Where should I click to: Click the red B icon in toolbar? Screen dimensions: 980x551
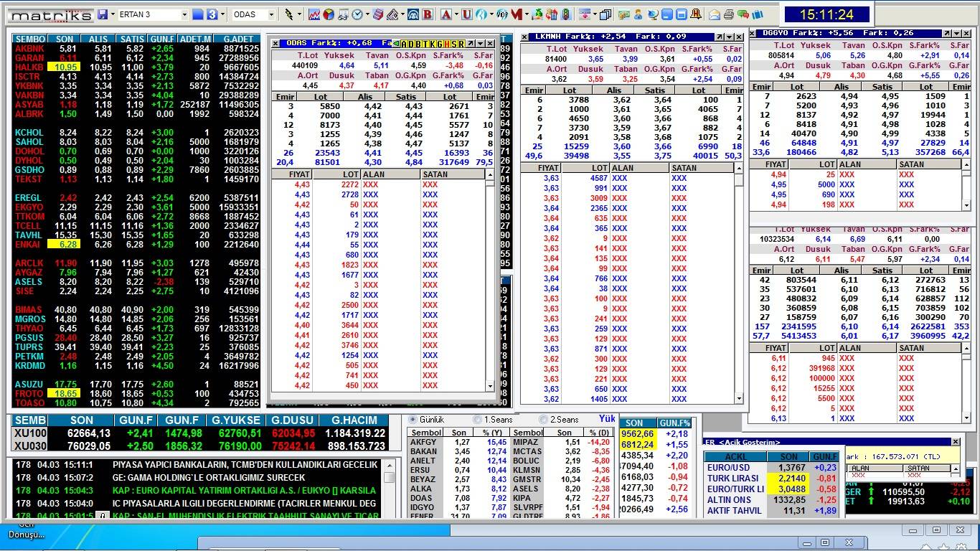pyautogui.click(x=428, y=14)
